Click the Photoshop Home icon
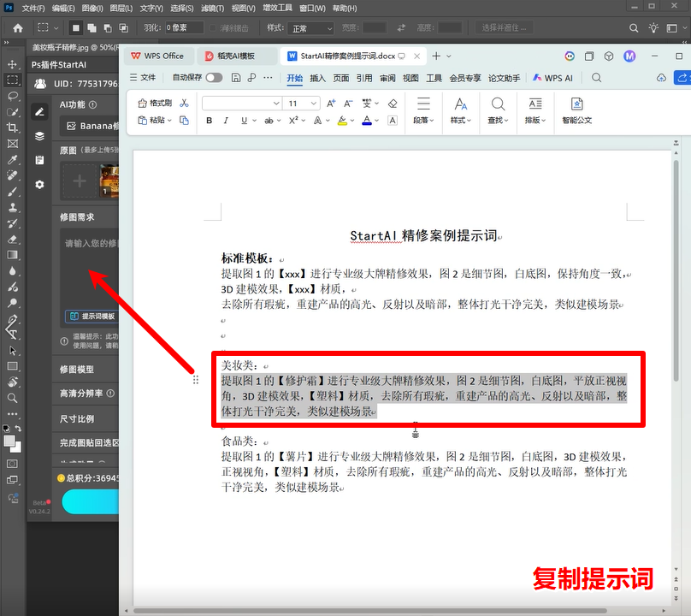The width and height of the screenshot is (691, 616). (18, 28)
